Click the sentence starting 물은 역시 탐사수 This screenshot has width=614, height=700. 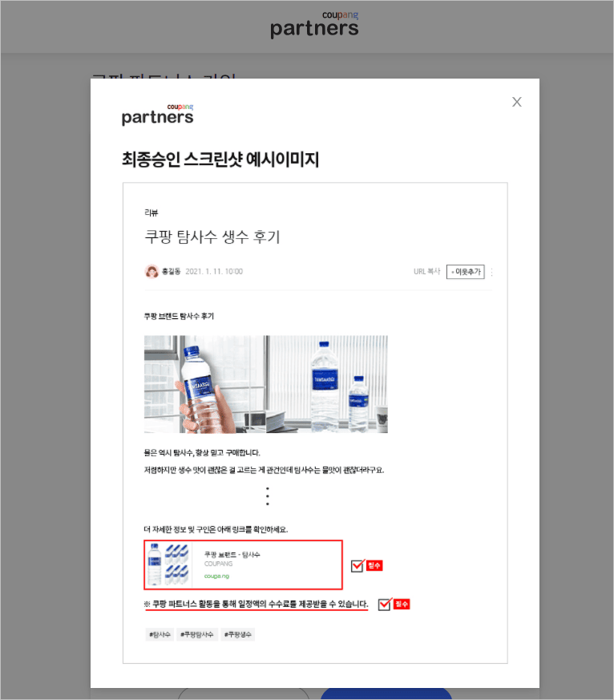(x=202, y=453)
